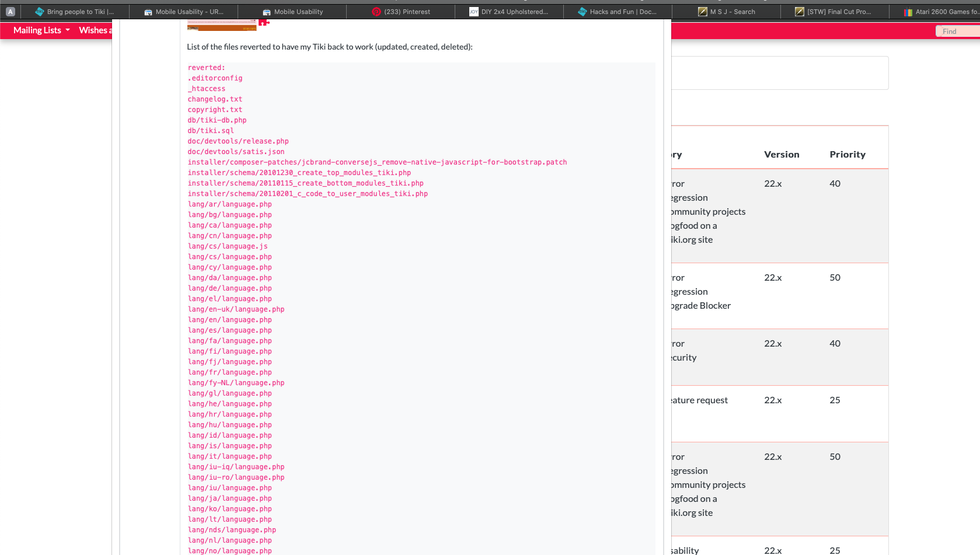Click the 20110115_create_bottom_modules_tiki.php line

(306, 183)
